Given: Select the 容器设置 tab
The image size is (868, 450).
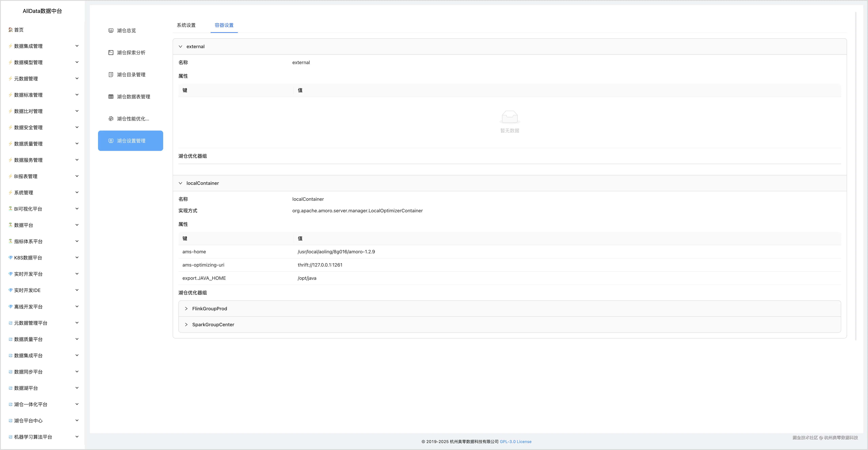Looking at the screenshot, I should [x=224, y=25].
